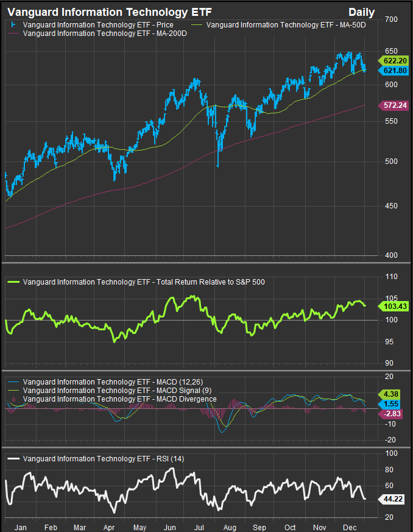
Task: Click the Dec month label
Action: pyautogui.click(x=350, y=527)
